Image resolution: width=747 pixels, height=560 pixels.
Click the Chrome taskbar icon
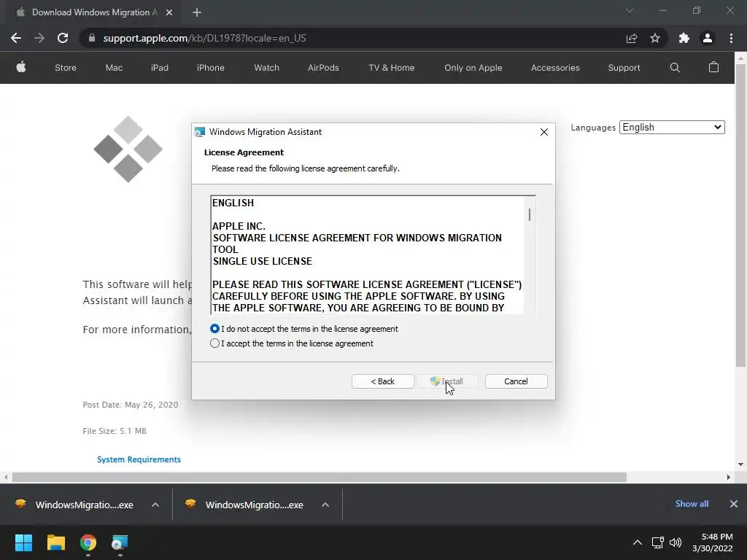click(x=88, y=542)
